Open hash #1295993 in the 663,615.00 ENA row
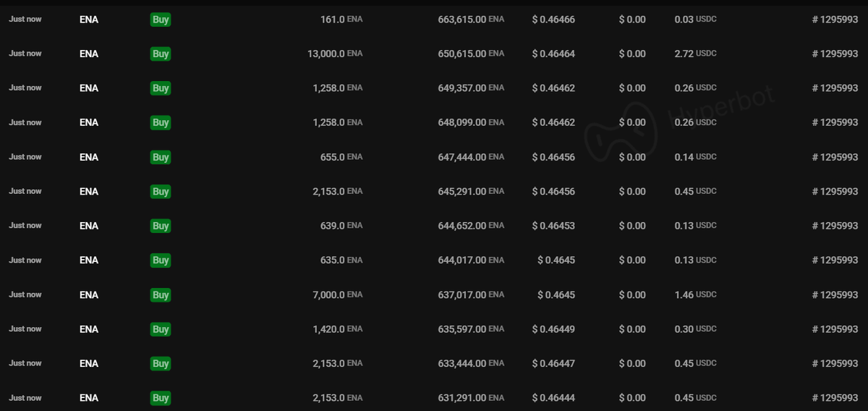Viewport: 868px width, 411px height. tap(835, 20)
